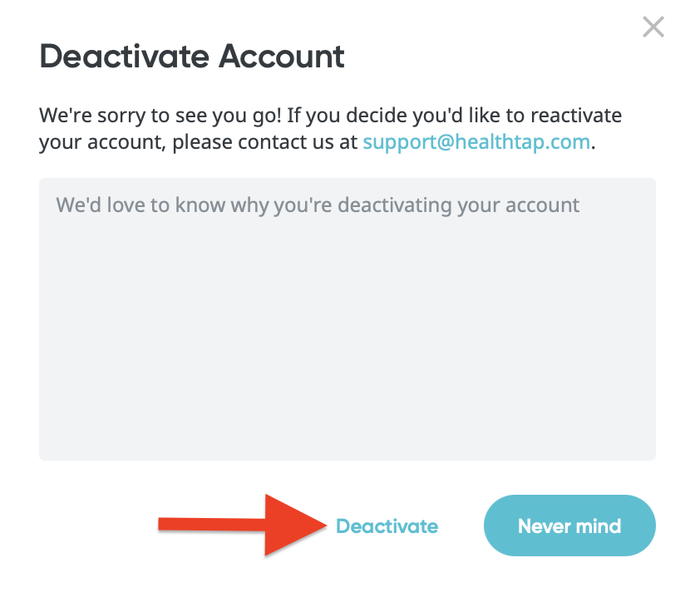700x607 pixels.
Task: Click the X icon in the corner
Action: point(653,27)
